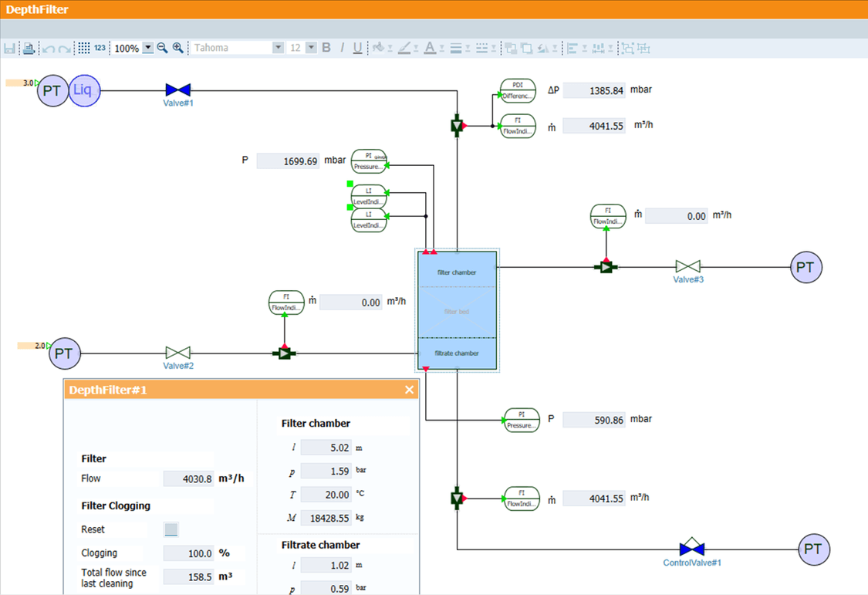Click the print icon in toolbar
This screenshot has height=595, width=868.
[x=29, y=48]
